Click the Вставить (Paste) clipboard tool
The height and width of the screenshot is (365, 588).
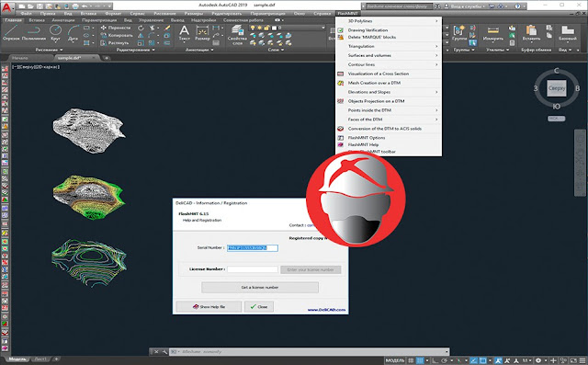pos(531,33)
